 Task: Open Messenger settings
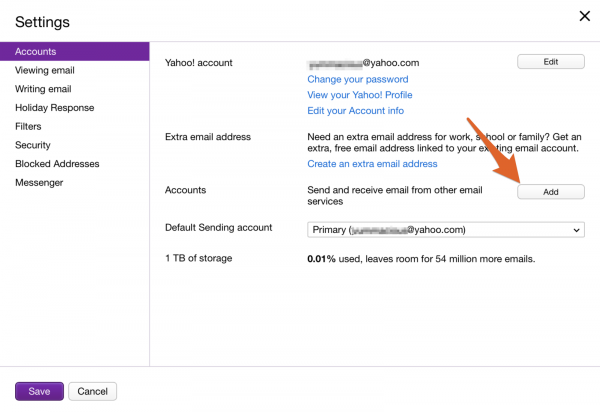[x=39, y=182]
